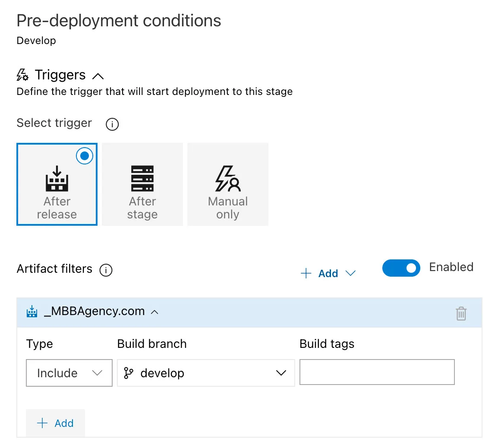Image resolution: width=498 pixels, height=448 pixels.
Task: Open the Type Include dropdown
Action: pyautogui.click(x=69, y=373)
